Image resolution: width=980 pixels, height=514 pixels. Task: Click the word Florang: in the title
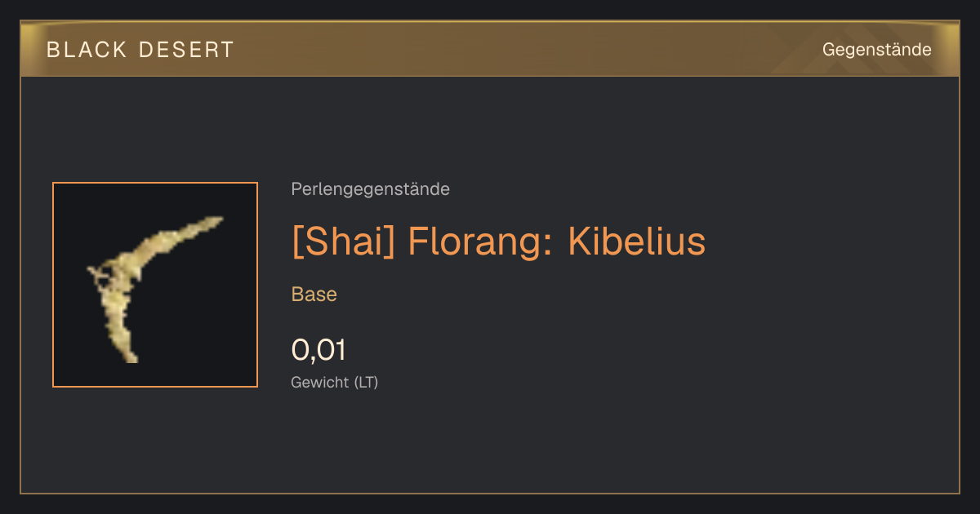pos(481,242)
